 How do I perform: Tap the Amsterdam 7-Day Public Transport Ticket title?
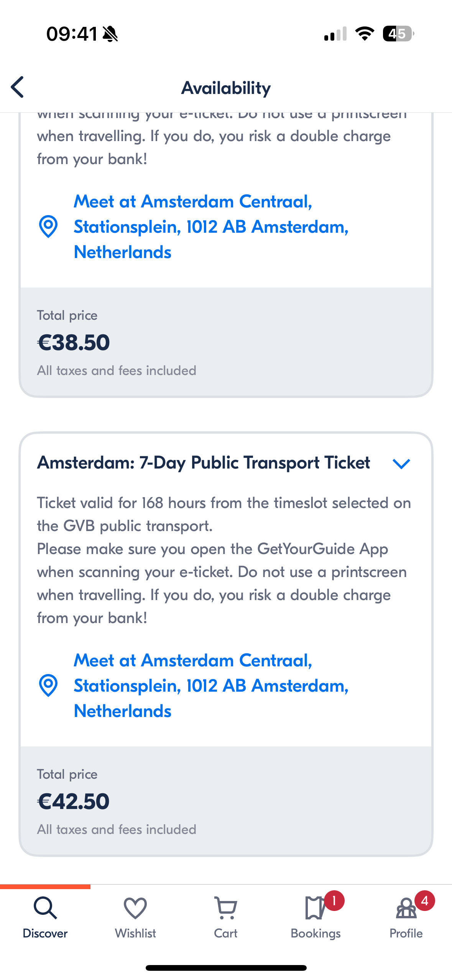[204, 463]
